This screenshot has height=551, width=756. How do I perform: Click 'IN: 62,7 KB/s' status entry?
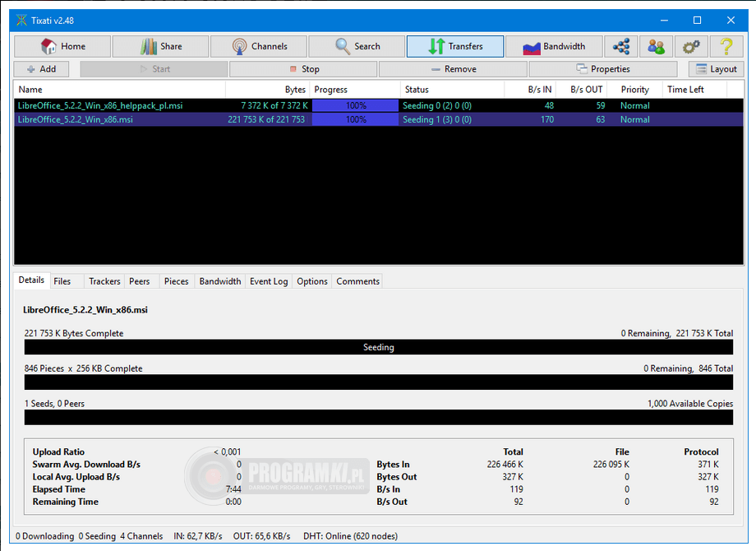point(198,536)
